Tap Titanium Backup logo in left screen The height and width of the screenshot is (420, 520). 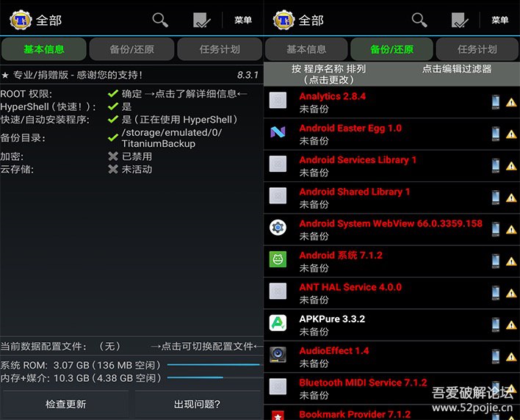pyautogui.click(x=21, y=21)
